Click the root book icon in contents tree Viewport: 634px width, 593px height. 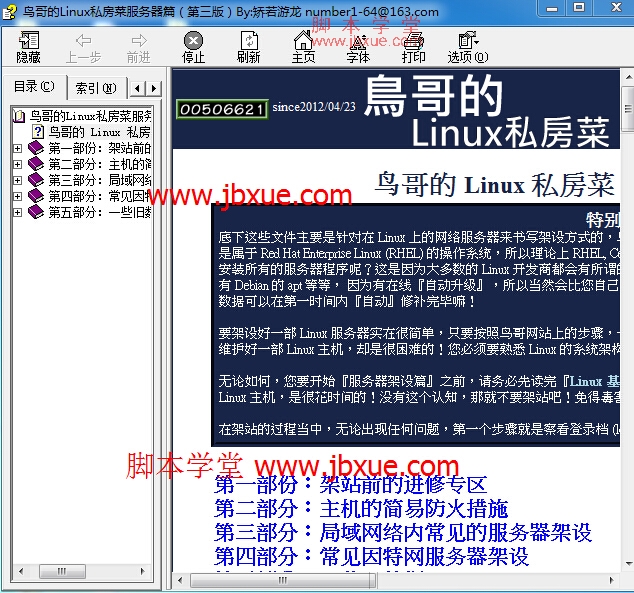(18, 116)
